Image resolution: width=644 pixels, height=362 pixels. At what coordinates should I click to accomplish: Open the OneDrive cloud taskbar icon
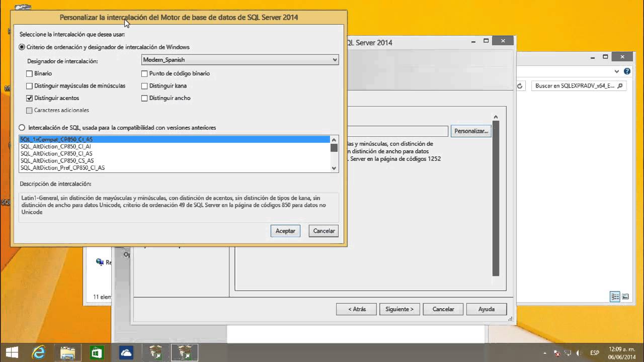click(x=126, y=352)
